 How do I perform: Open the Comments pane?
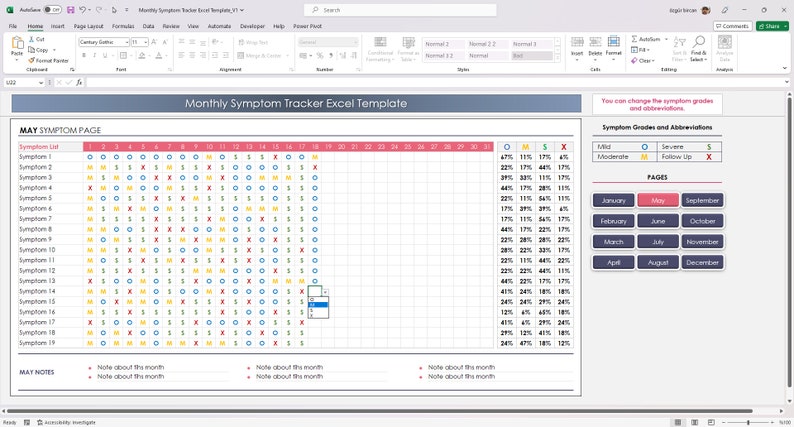point(732,26)
